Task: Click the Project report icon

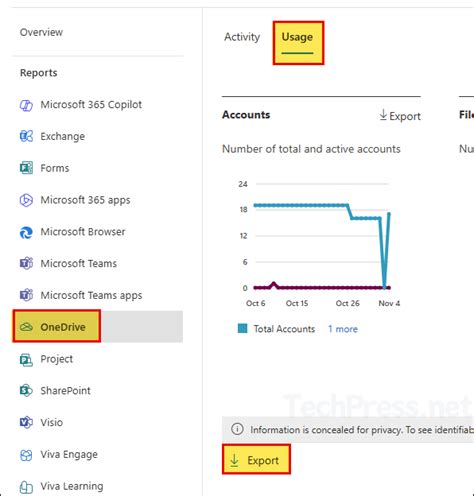Action: coord(26,359)
